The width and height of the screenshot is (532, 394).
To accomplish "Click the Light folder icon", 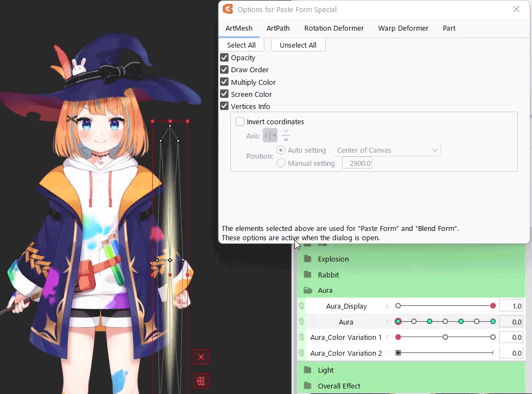I will pyautogui.click(x=308, y=370).
